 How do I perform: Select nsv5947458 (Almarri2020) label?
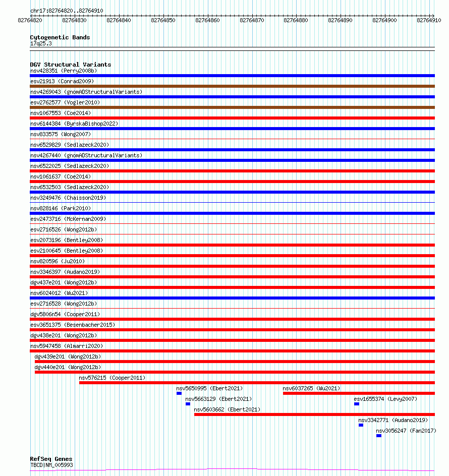click(x=67, y=346)
